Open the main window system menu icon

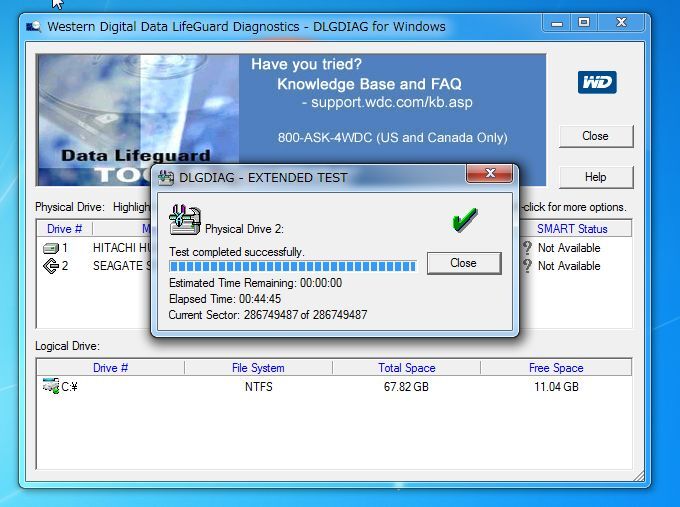point(34,27)
